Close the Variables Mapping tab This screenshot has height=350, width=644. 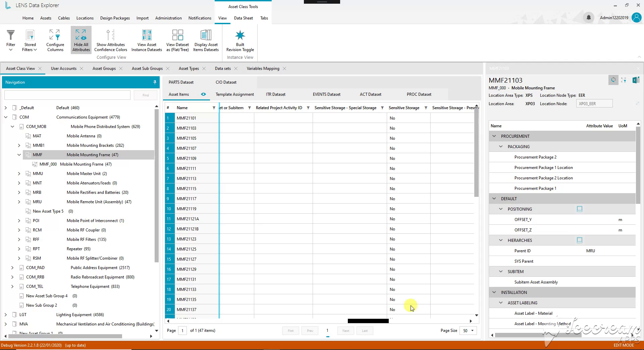[284, 69]
